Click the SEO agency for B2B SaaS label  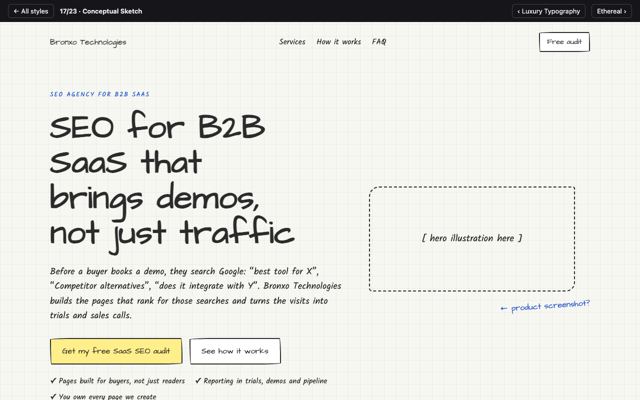[x=100, y=94]
